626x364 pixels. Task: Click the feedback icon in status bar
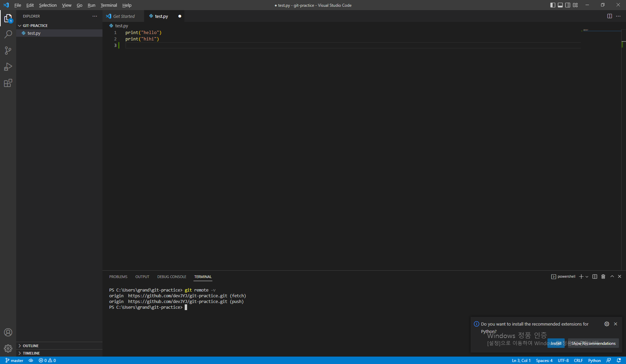click(x=609, y=360)
